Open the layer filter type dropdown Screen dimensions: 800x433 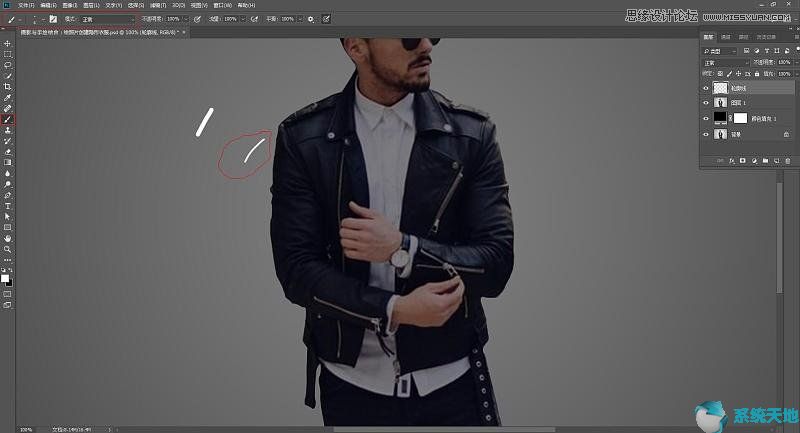pos(720,51)
